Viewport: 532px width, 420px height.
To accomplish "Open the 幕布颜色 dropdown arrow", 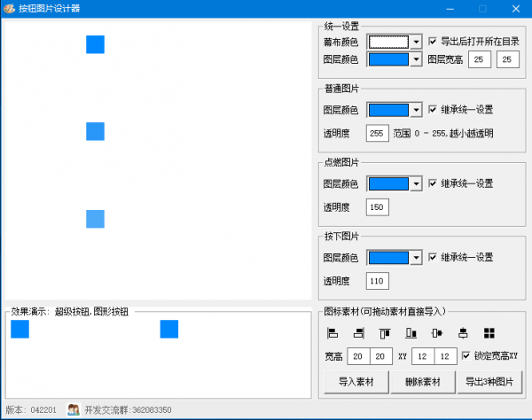I will click(x=416, y=42).
